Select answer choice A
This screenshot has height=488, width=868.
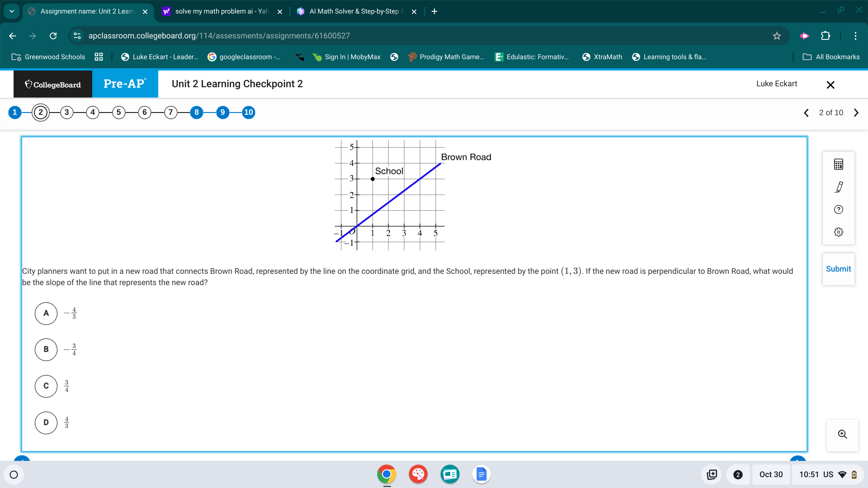[46, 314]
